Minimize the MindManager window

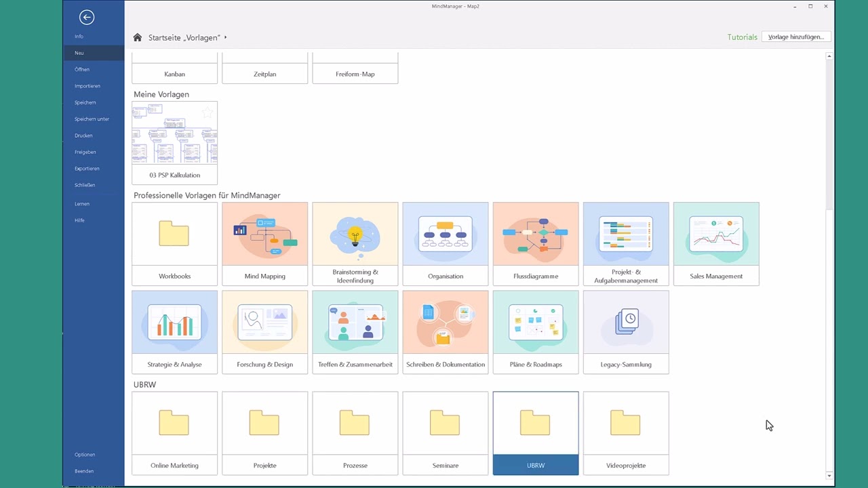[x=795, y=6]
